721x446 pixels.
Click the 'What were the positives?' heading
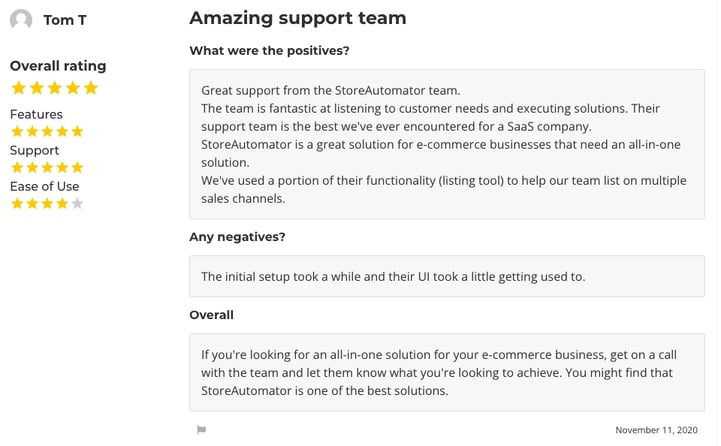point(269,51)
